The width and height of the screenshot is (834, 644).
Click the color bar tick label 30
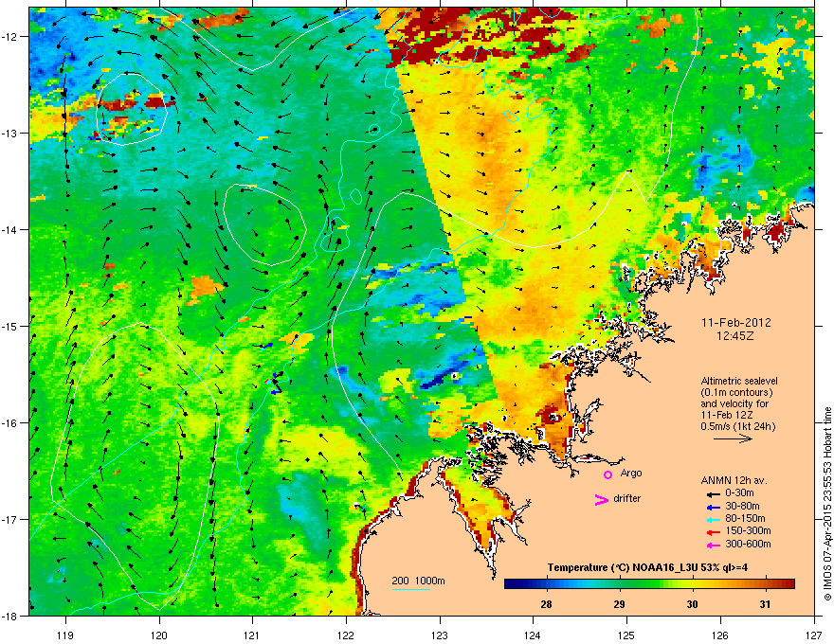coord(692,604)
